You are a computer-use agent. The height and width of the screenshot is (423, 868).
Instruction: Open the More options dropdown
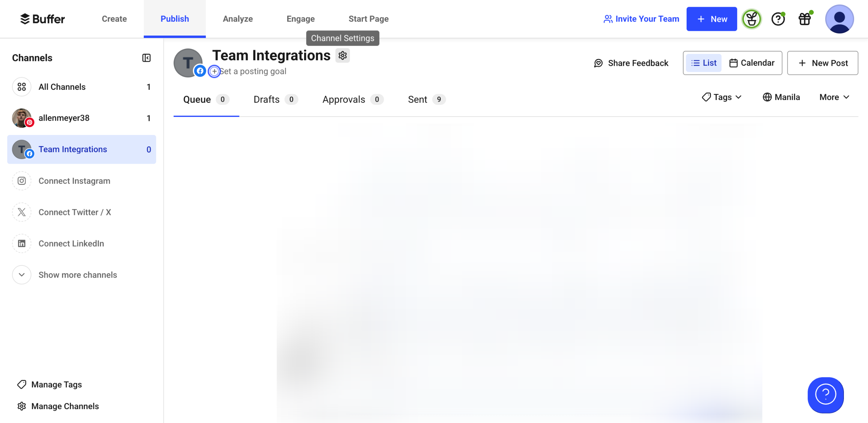(x=834, y=97)
